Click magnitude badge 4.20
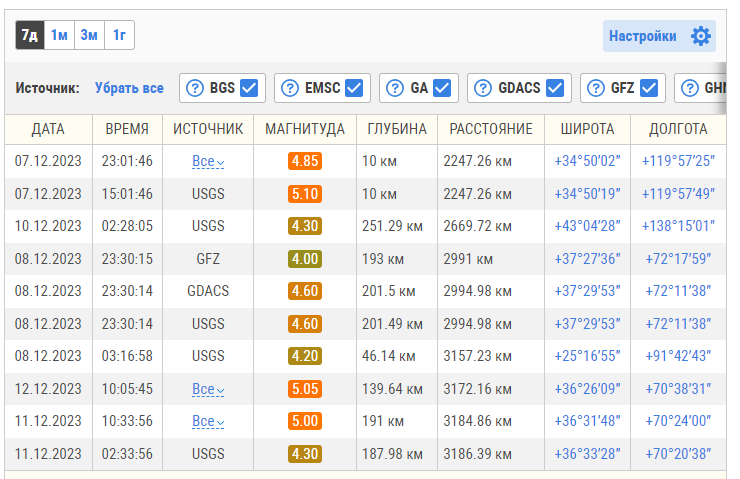Viewport: 740px width, 479px height. click(x=305, y=356)
